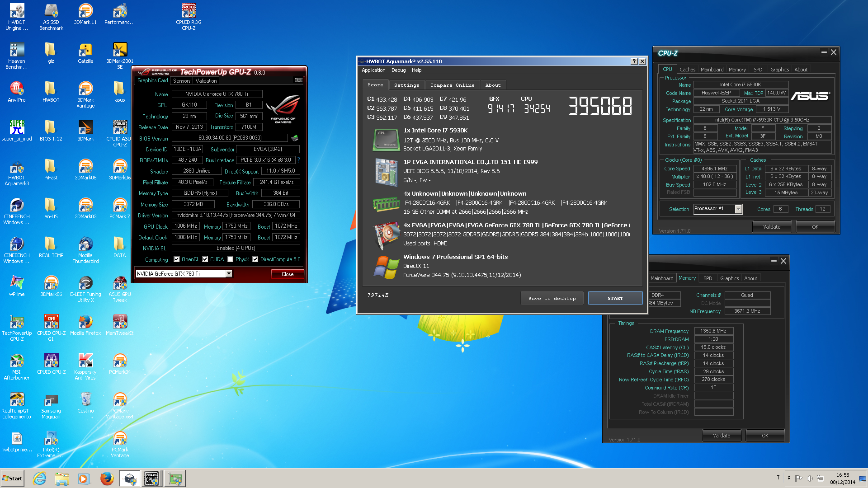Open Heaven Benchmark shortcut
Viewport: 868px width, 488px height.
[x=17, y=55]
